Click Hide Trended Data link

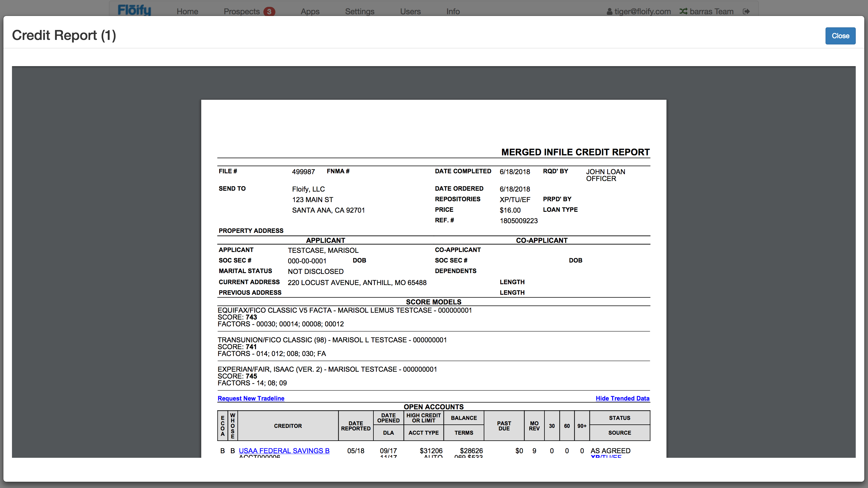click(622, 398)
